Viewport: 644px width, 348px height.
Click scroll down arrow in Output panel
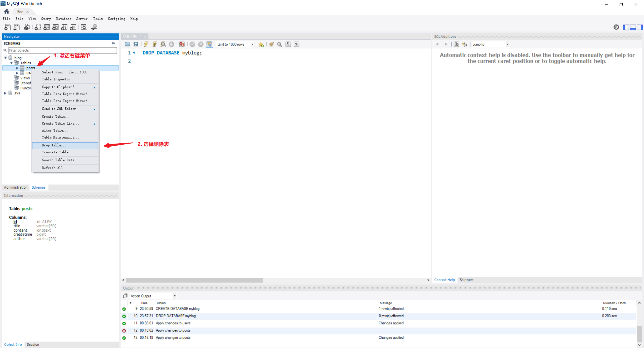pos(639,345)
